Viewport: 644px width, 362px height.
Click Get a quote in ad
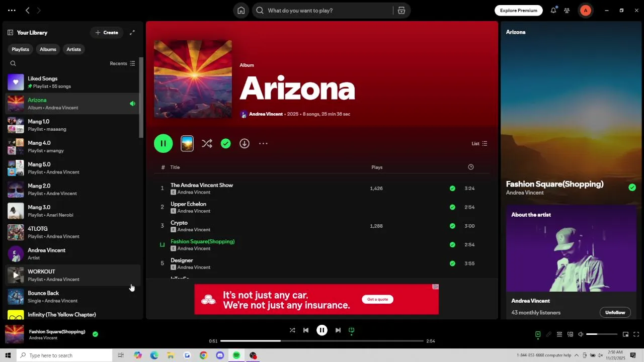click(x=377, y=300)
